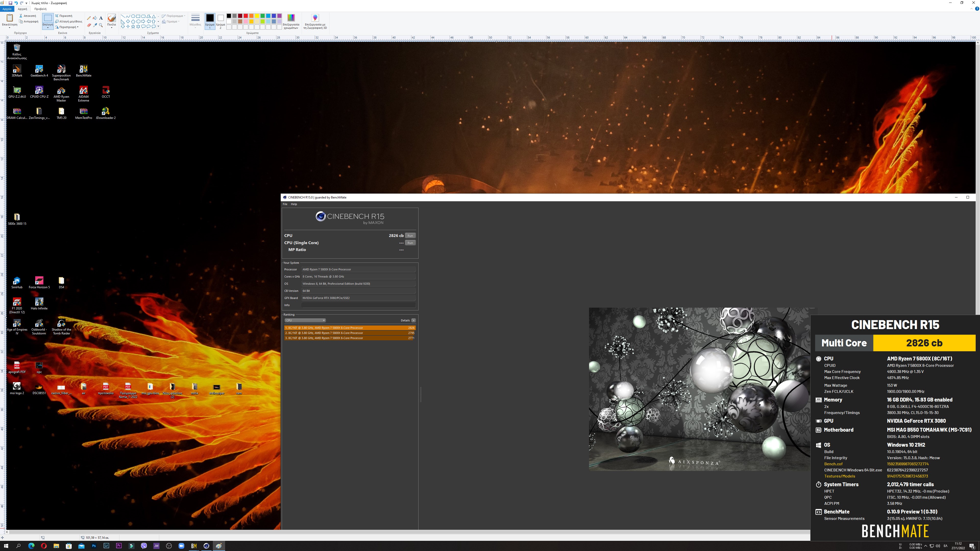Open the Αρχείο (File) menu

(7, 9)
